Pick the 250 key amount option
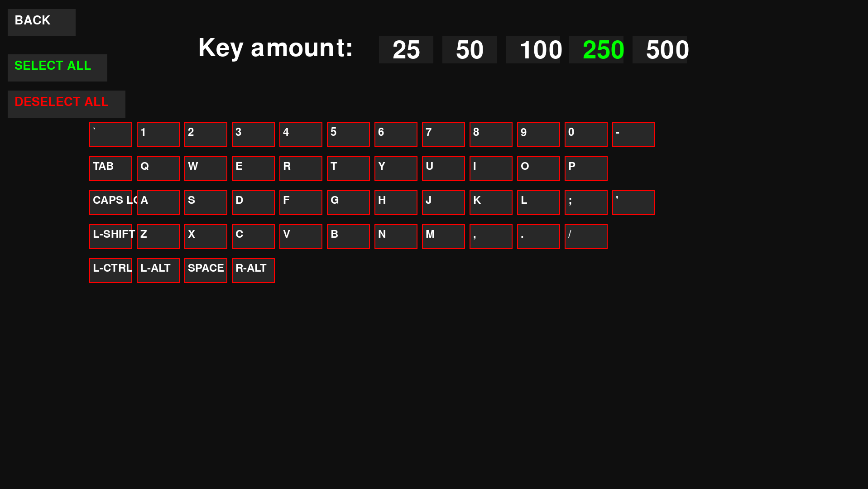 (596, 50)
